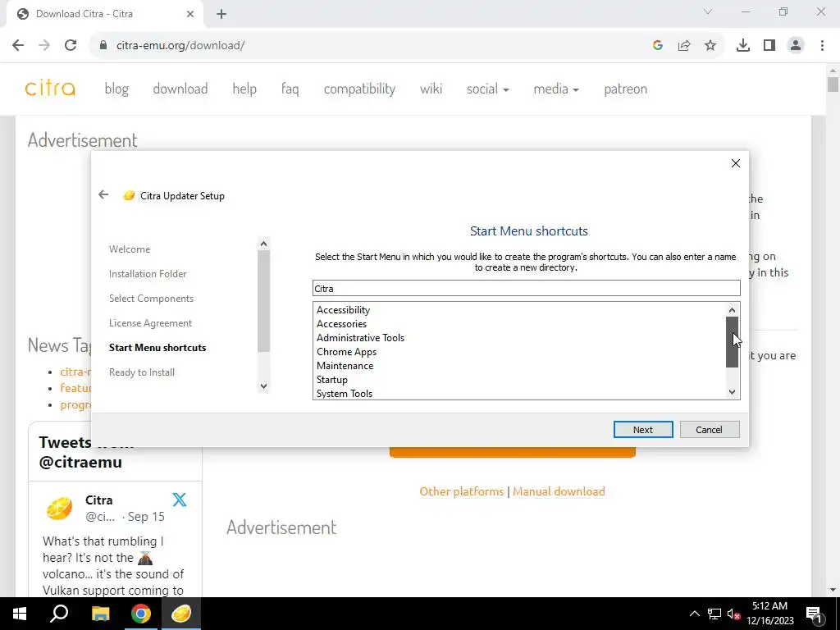This screenshot has width=840, height=630.
Task: Close the Citra Updater Setup dialog
Action: click(736, 163)
